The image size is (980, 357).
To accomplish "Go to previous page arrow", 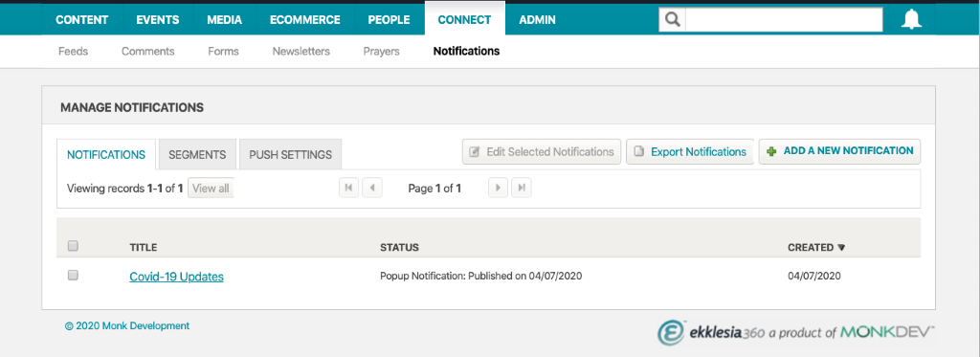I will click(x=372, y=188).
